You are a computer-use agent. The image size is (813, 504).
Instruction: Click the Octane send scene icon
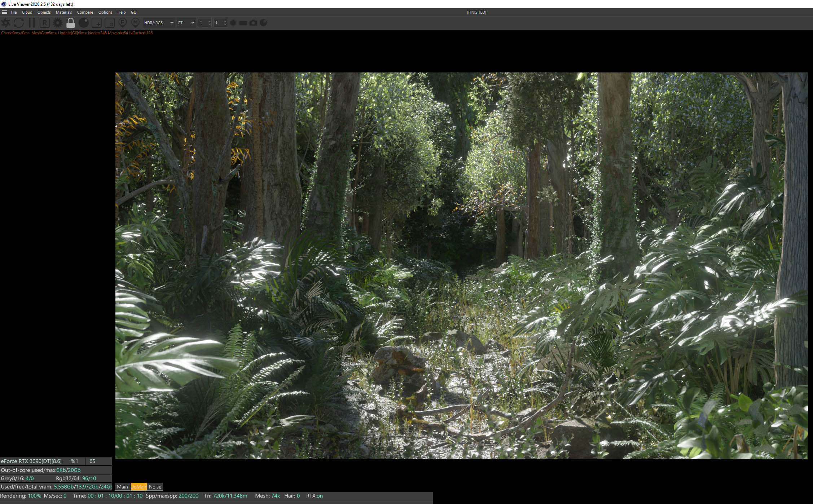6,23
